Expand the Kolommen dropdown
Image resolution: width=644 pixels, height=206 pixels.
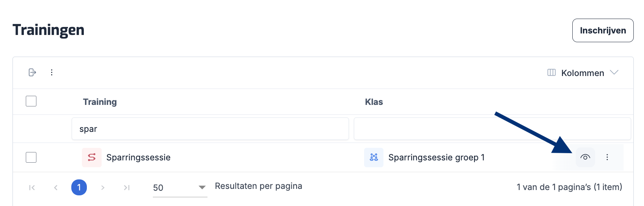click(x=614, y=73)
